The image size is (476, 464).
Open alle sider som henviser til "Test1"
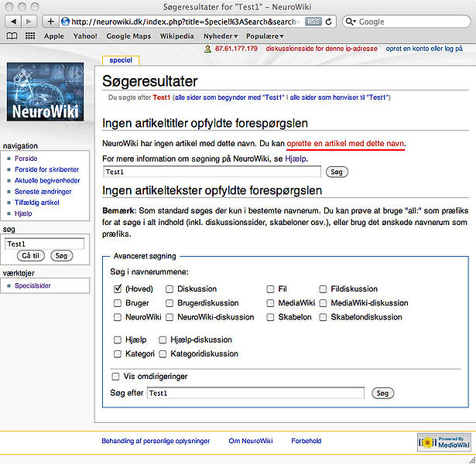(339, 97)
